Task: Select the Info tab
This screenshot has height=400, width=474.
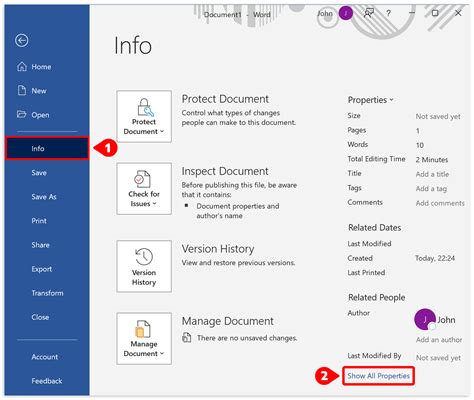Action: 47,148
